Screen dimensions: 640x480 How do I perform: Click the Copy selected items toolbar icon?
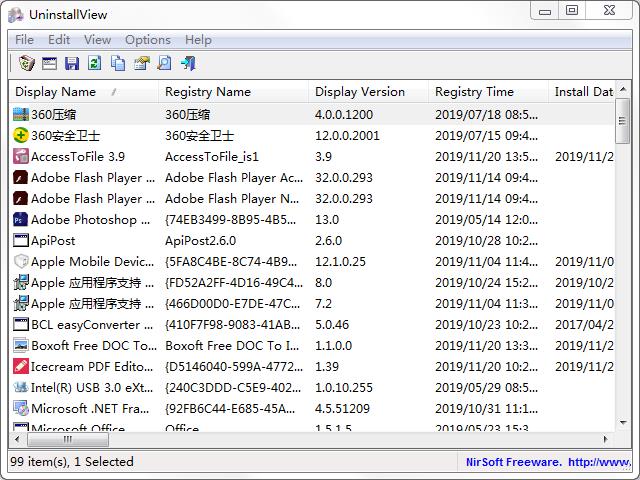(118, 63)
